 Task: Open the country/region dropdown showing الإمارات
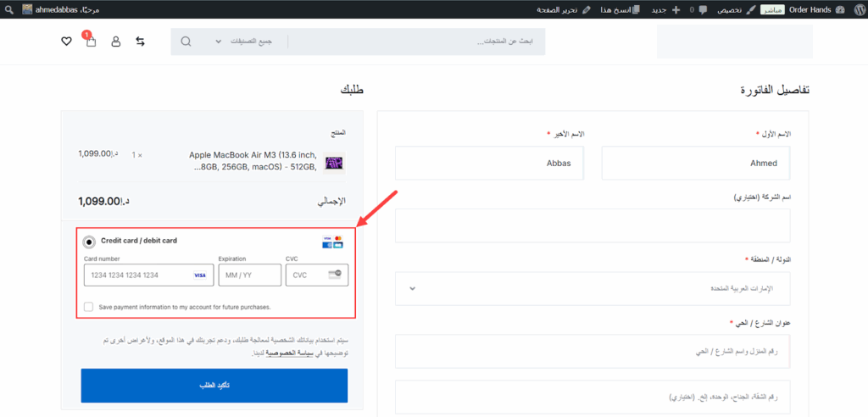(x=593, y=288)
